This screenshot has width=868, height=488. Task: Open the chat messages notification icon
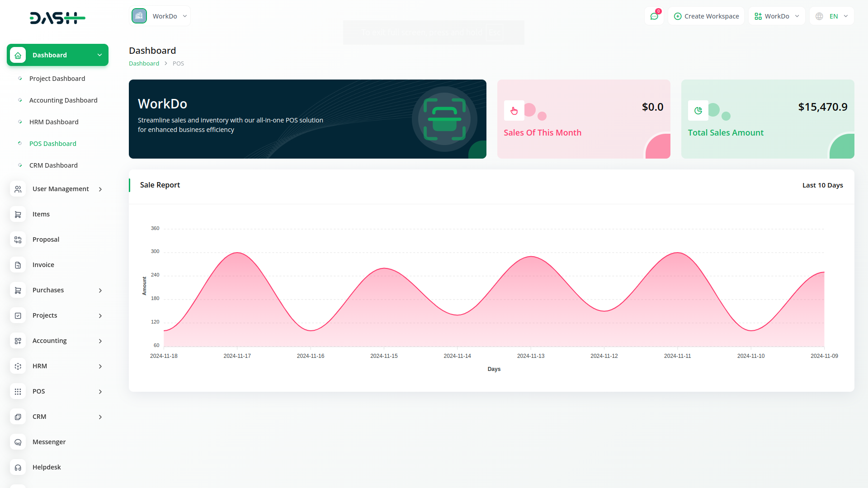coord(654,16)
